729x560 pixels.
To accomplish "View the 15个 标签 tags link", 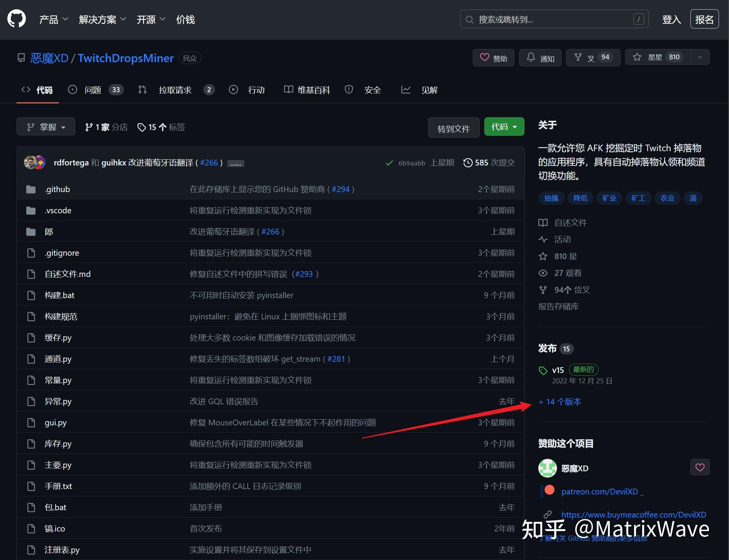I will (161, 127).
